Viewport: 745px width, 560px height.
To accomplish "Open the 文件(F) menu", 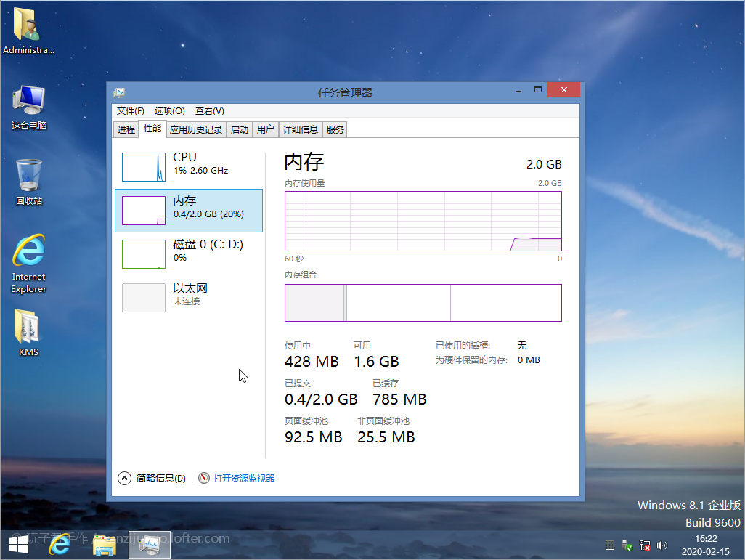I will coord(131,111).
